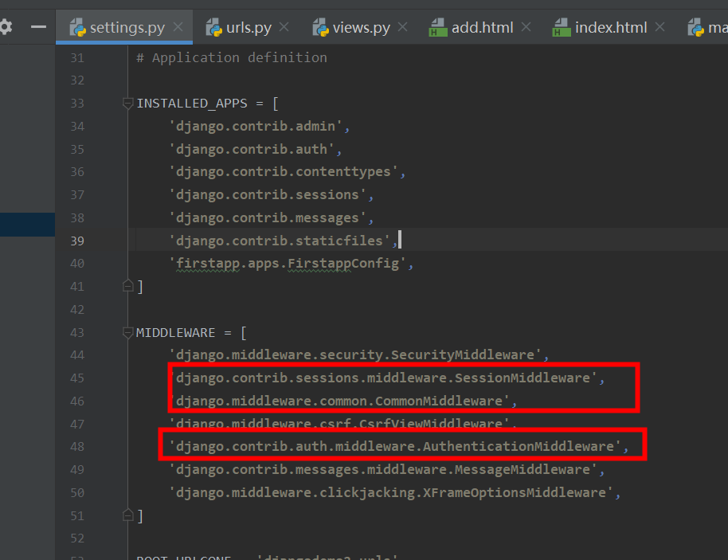
Task: Collapse the MIDDLEWARE list fold marker
Action: [x=128, y=332]
